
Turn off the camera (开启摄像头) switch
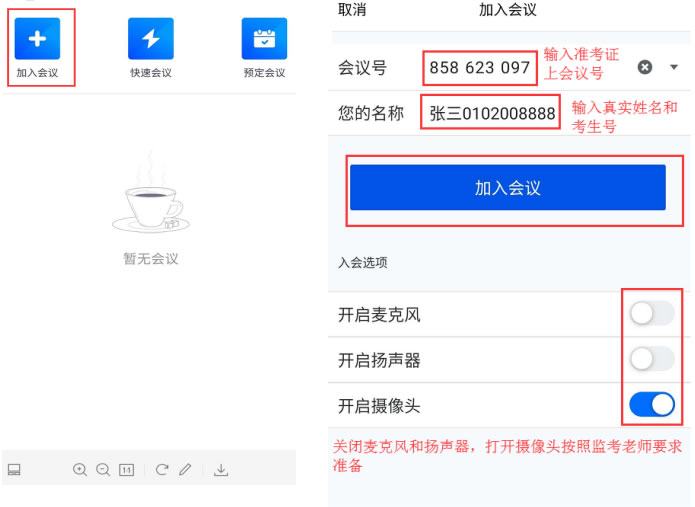click(x=651, y=405)
